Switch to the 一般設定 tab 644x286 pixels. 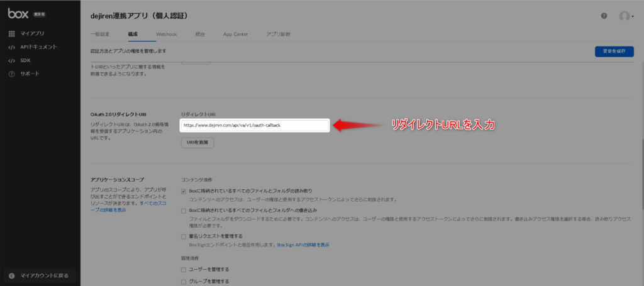100,35
